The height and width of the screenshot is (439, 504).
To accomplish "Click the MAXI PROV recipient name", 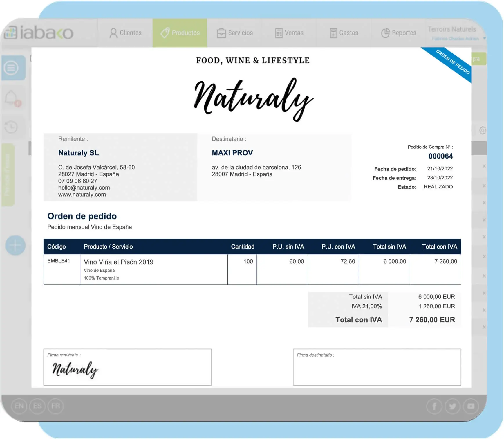I will [x=232, y=153].
